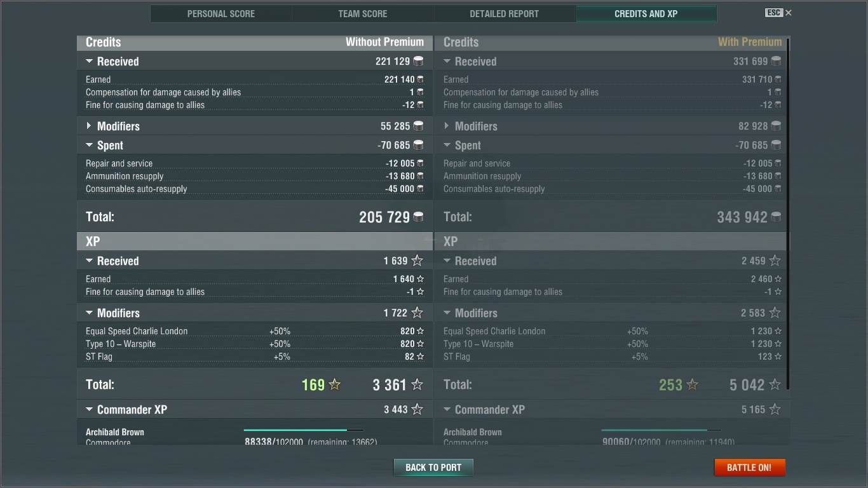868x488 pixels.
Task: Expand the With Premium credits Modifiers section
Action: (447, 126)
